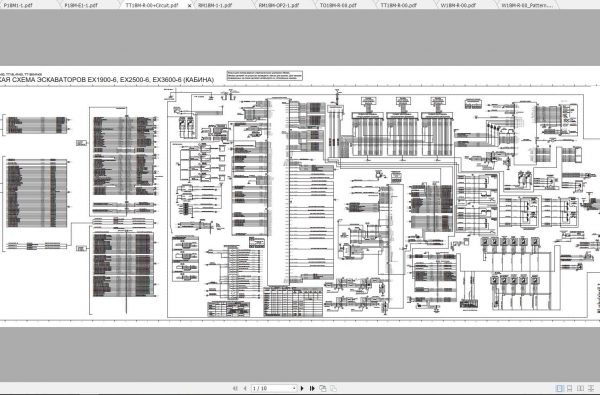Go to the previous page
Image resolution: width=600 pixels, height=395 pixels.
tap(245, 388)
